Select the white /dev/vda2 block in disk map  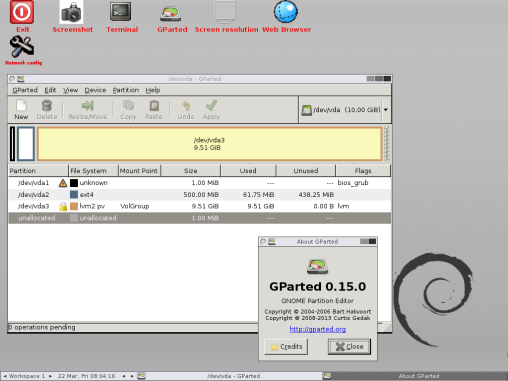coord(26,144)
